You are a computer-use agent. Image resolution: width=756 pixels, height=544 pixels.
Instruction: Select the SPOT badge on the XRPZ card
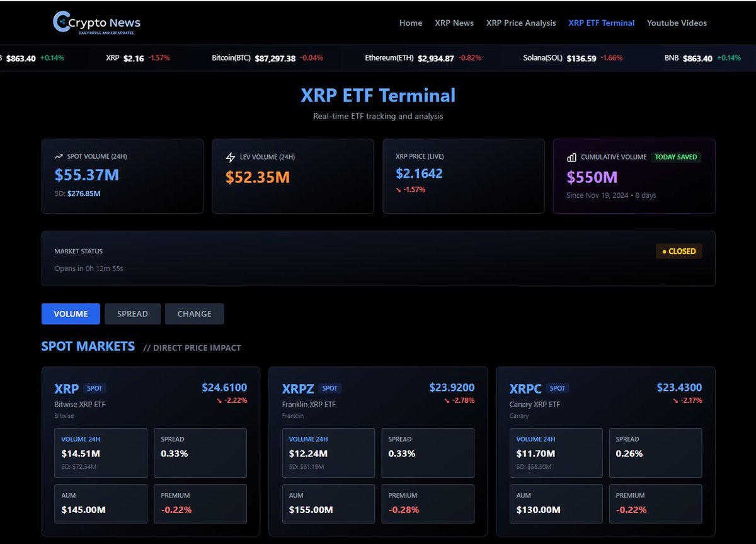pos(329,388)
